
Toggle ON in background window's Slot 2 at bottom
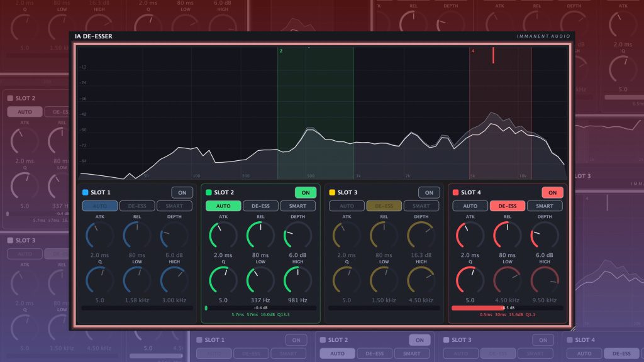tap(419, 340)
